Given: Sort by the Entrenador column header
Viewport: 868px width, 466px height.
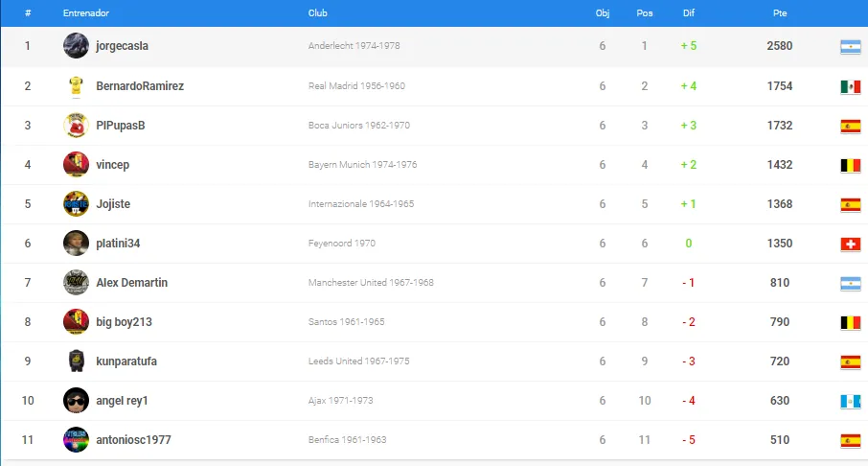Looking at the screenshot, I should [x=86, y=12].
